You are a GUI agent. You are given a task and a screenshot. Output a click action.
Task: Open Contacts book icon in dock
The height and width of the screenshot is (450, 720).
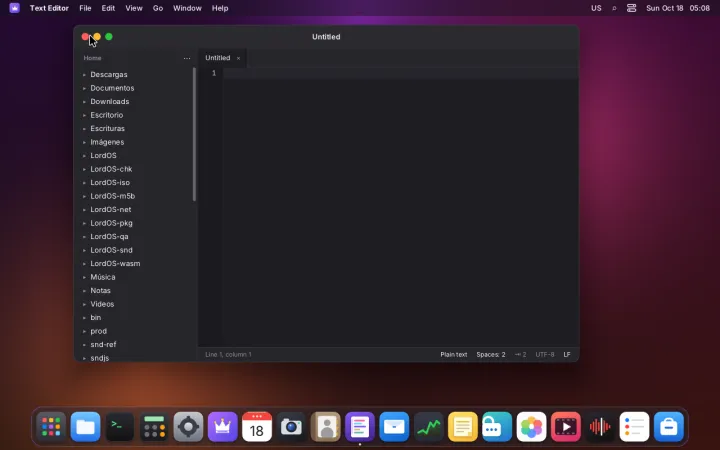click(x=326, y=427)
